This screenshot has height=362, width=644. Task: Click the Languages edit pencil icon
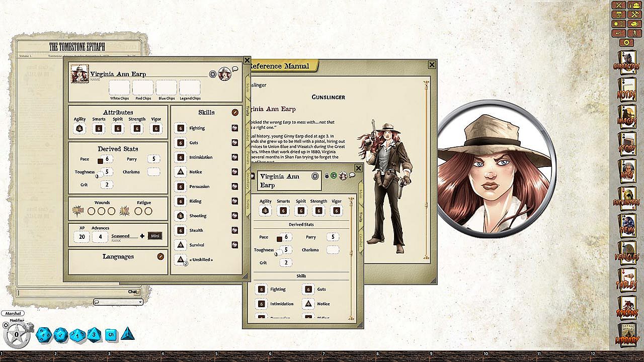[x=160, y=256]
